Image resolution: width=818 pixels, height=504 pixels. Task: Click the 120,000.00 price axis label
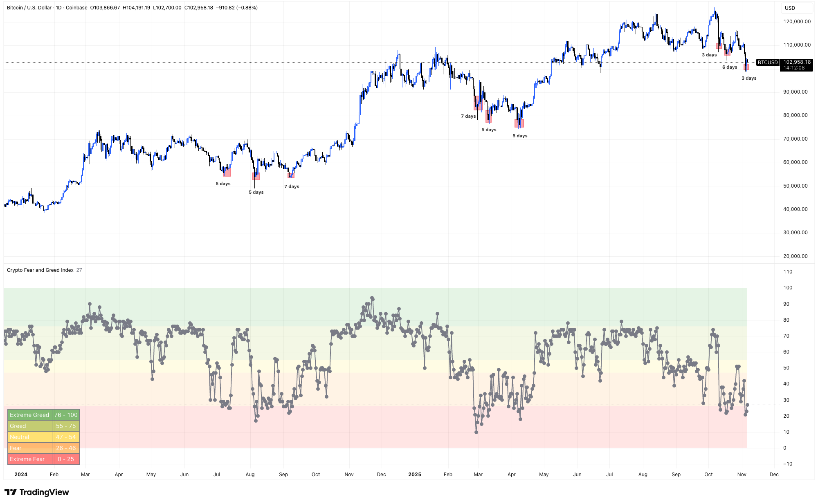click(x=797, y=22)
